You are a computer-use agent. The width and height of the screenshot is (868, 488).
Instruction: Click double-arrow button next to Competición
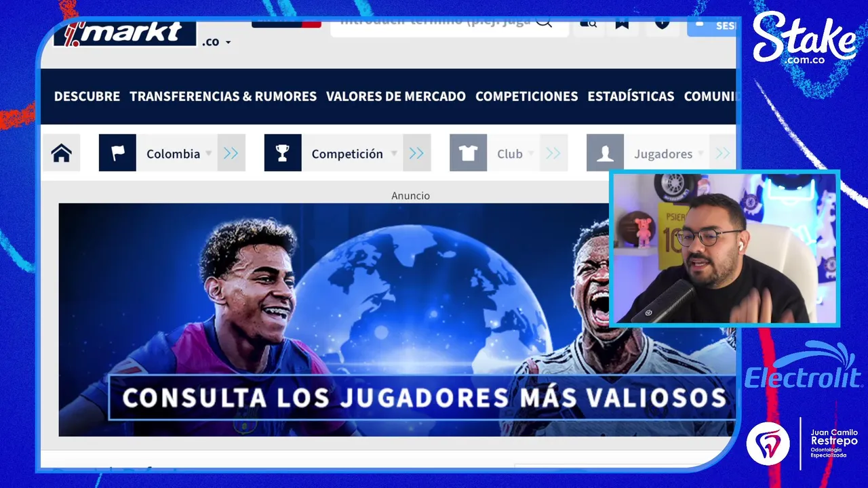coord(416,153)
